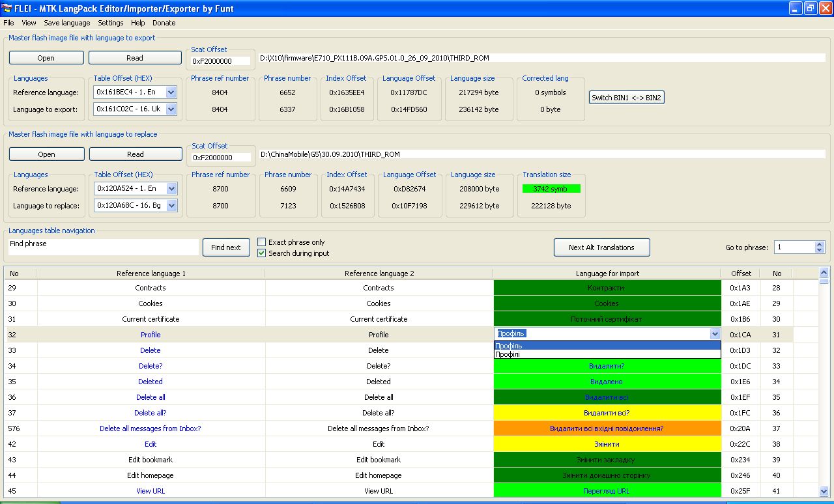Click Find next button
Viewport: 834px width, 504px height.
click(x=226, y=247)
